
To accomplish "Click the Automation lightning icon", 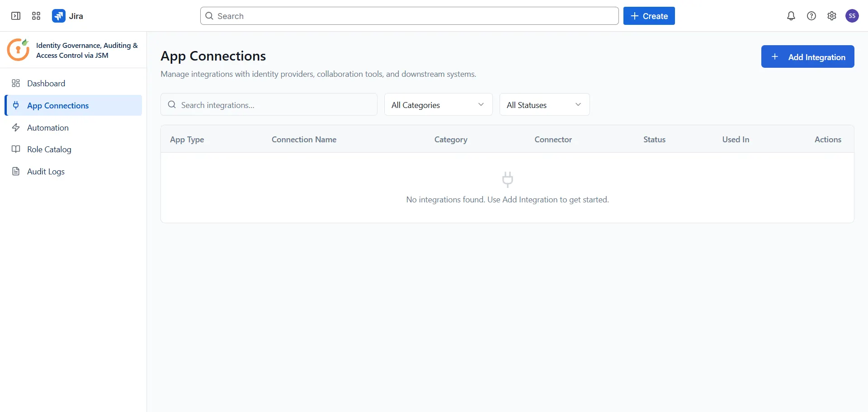I will point(16,127).
